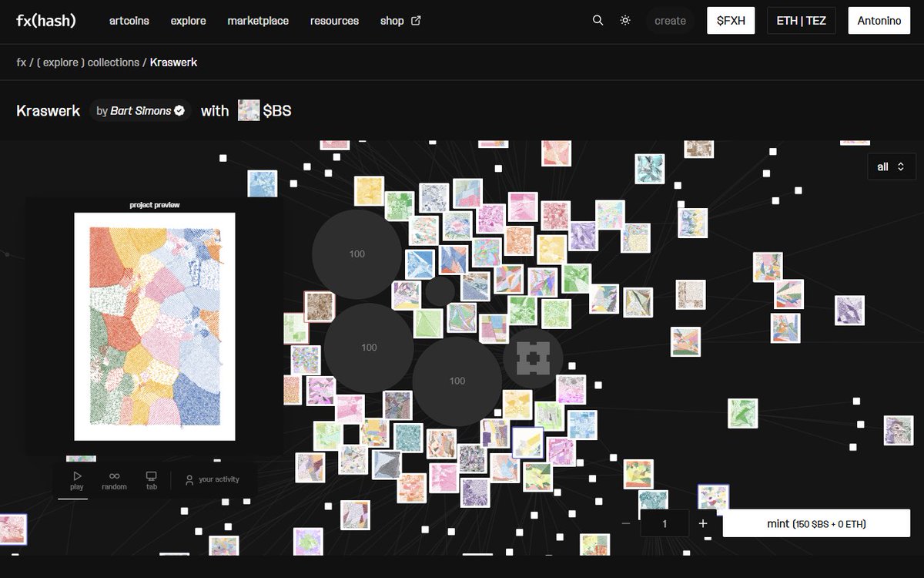Click mint (150 $BS + 0 ETH)

pos(816,523)
